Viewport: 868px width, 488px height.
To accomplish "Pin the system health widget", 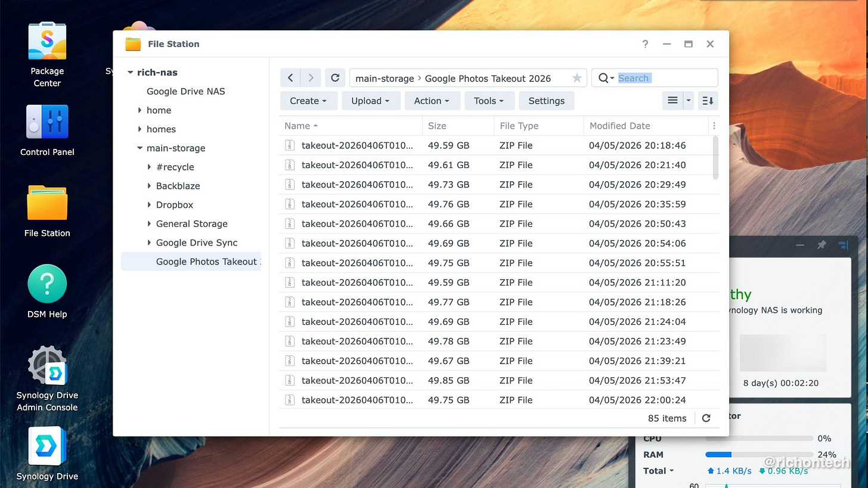I will [x=821, y=245].
